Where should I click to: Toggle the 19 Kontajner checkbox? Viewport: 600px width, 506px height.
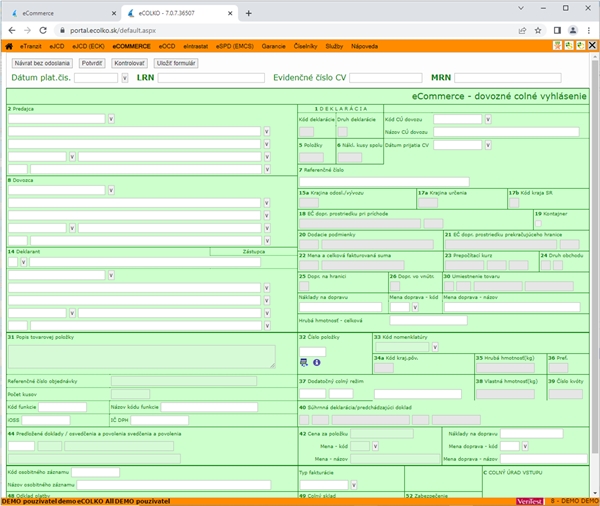click(538, 223)
